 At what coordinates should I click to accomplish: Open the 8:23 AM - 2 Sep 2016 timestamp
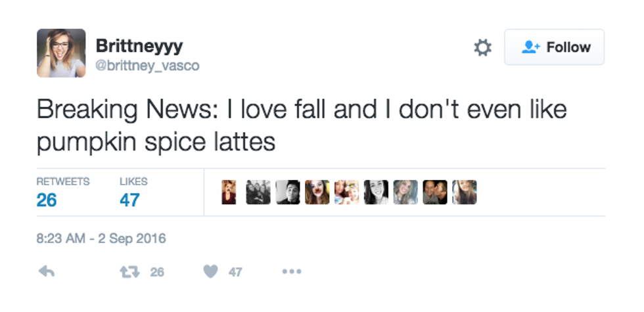pos(101,238)
